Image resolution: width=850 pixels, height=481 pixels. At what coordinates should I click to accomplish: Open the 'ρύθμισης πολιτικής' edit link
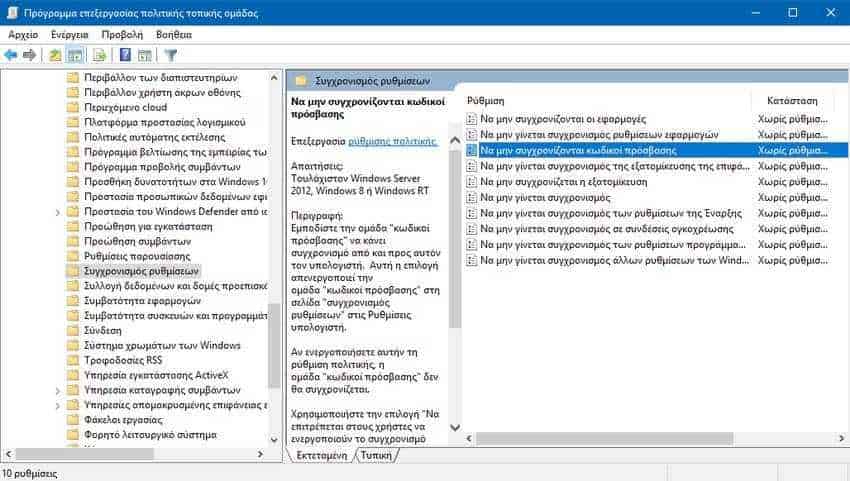click(x=392, y=141)
